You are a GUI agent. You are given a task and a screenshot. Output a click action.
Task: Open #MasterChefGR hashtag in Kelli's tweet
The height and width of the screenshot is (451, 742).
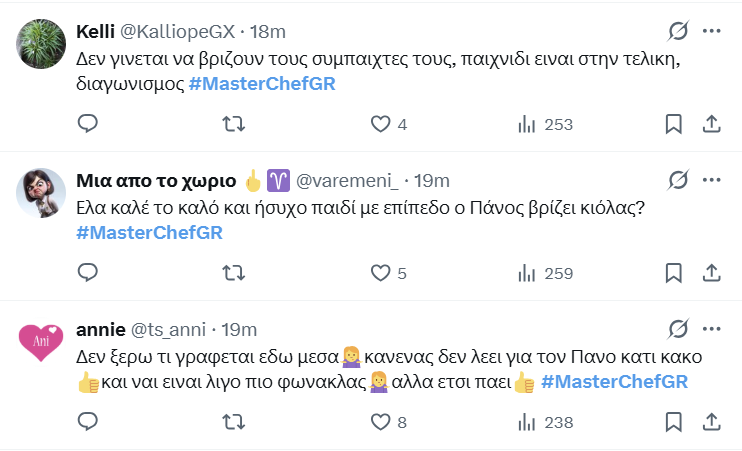click(262, 84)
